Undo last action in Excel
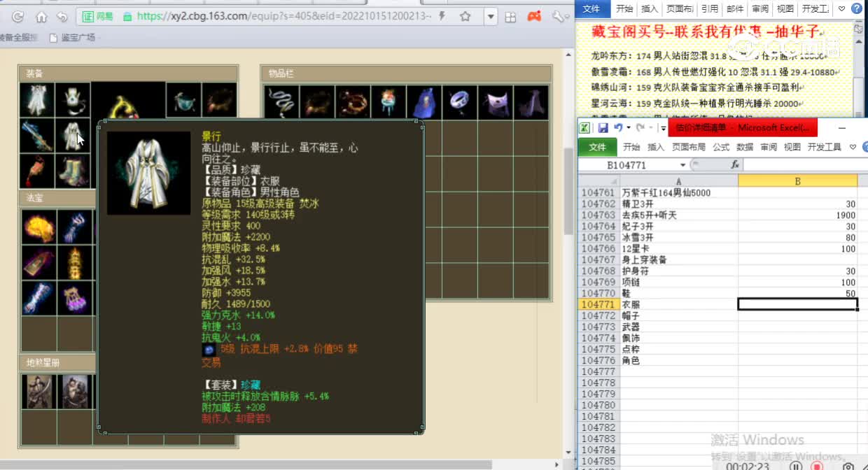Screen dimensions: 868x470 coord(618,128)
